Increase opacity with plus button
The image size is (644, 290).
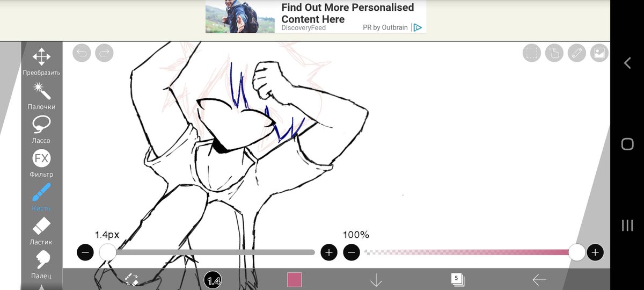click(595, 252)
